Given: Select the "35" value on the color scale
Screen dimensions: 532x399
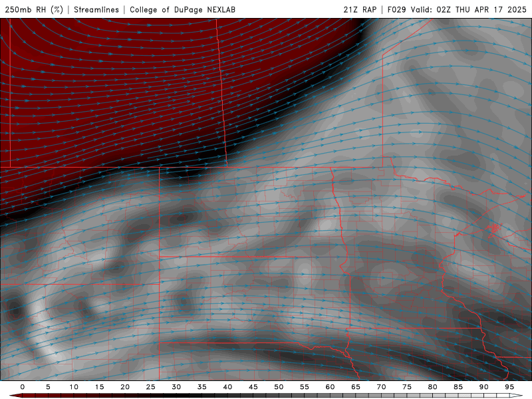Looking at the screenshot, I should (202, 387).
